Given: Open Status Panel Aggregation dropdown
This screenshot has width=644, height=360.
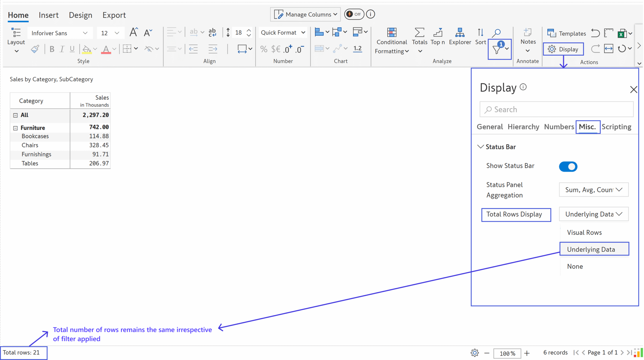Looking at the screenshot, I should pos(593,190).
